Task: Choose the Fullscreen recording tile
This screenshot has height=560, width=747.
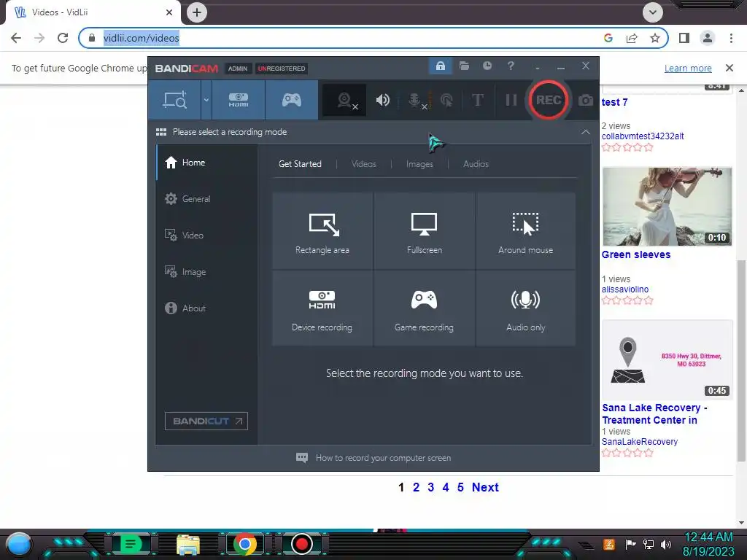Action: pyautogui.click(x=424, y=231)
